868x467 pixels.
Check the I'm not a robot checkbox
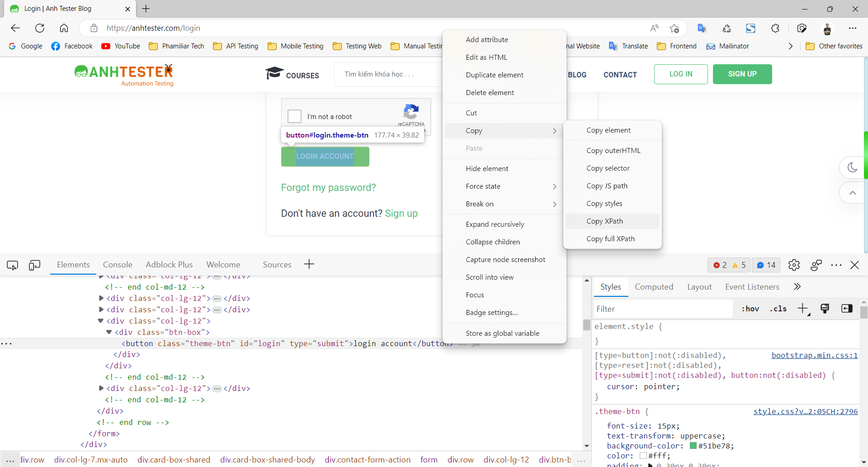(294, 116)
